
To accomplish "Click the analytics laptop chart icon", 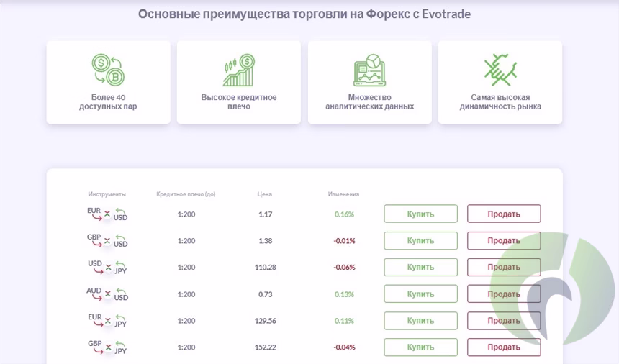I will (x=369, y=70).
